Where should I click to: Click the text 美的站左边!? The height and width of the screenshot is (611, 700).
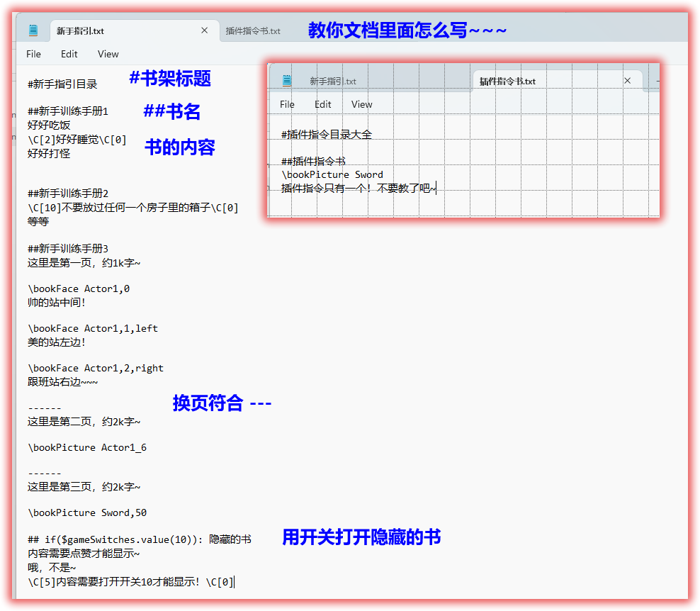pos(56,342)
